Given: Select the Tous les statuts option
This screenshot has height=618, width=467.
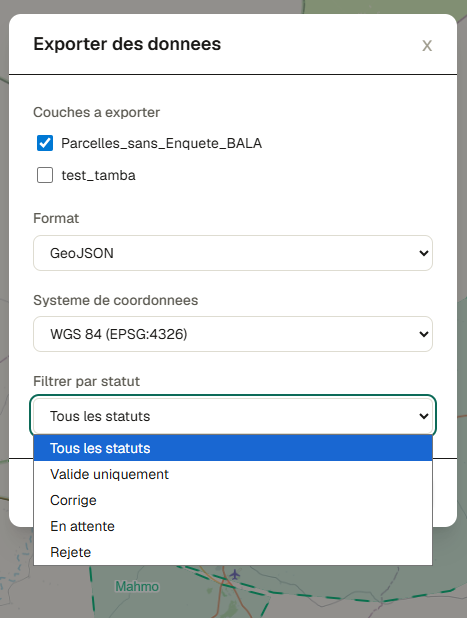Looking at the screenshot, I should tap(233, 448).
